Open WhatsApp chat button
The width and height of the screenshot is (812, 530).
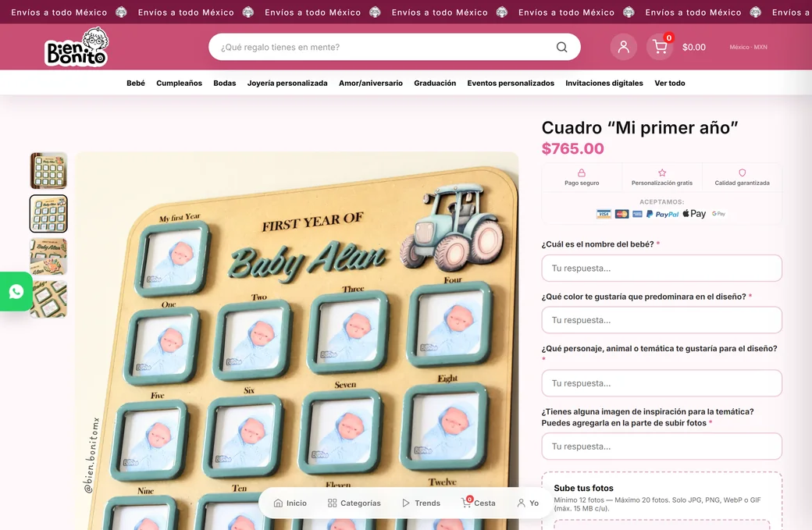click(16, 291)
